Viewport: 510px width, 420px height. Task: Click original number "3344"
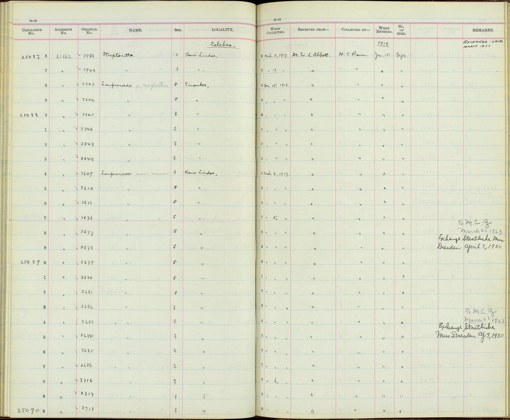pyautogui.click(x=88, y=100)
